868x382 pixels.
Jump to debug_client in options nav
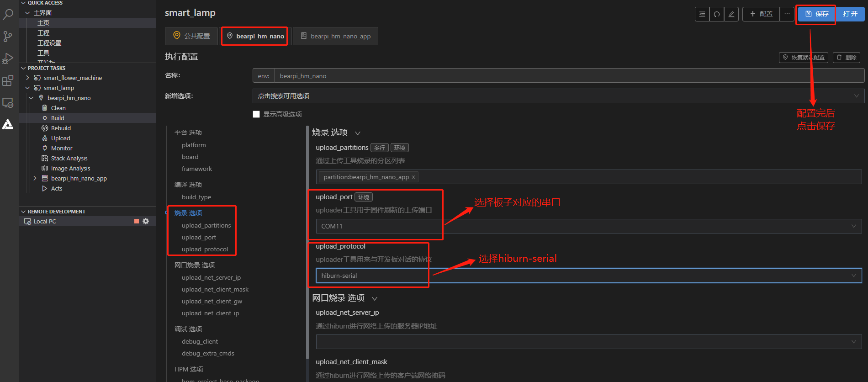click(x=200, y=341)
